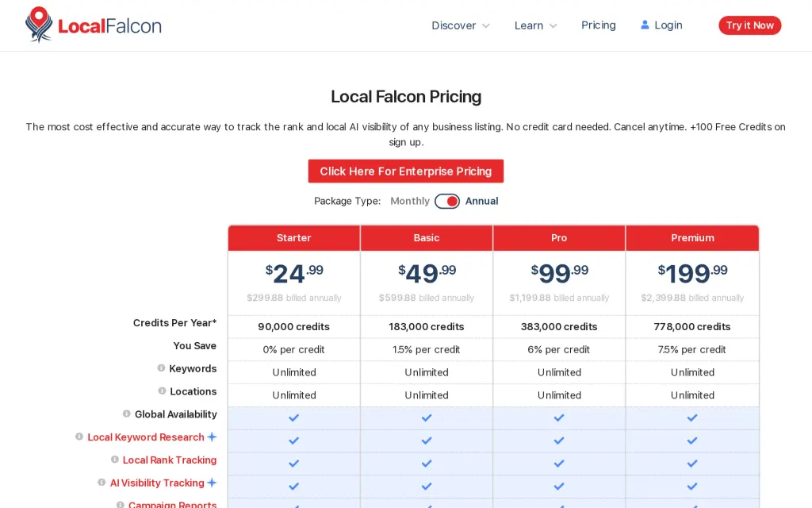The width and height of the screenshot is (812, 508).
Task: Click the Basic Local Keyword Research checkmark
Action: click(426, 441)
